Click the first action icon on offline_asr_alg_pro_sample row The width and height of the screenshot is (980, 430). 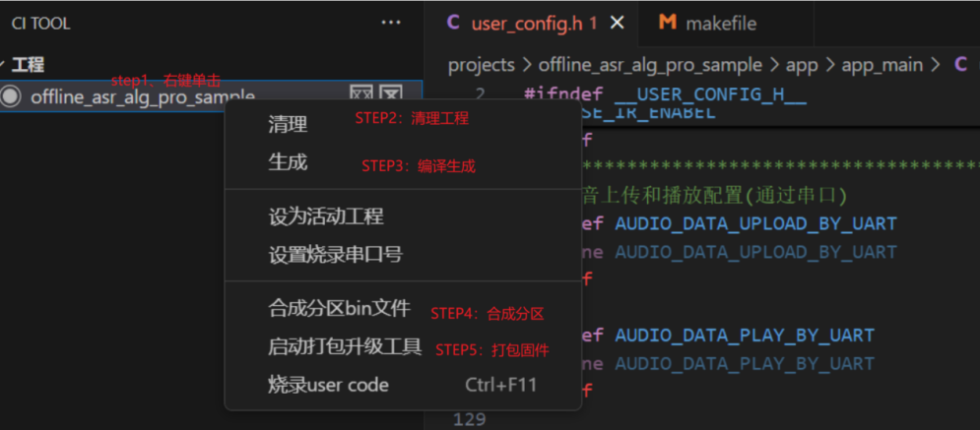361,95
